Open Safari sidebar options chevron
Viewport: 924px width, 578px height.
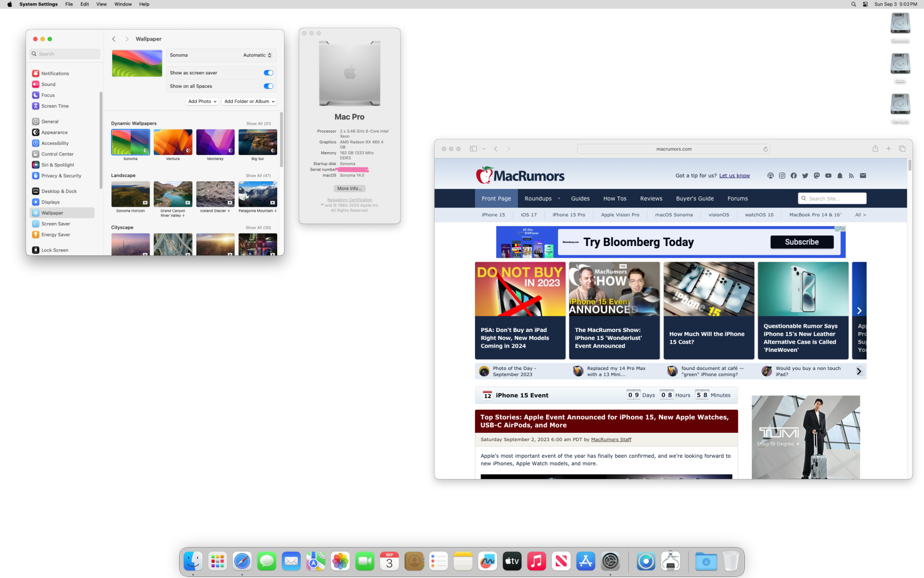tap(484, 149)
